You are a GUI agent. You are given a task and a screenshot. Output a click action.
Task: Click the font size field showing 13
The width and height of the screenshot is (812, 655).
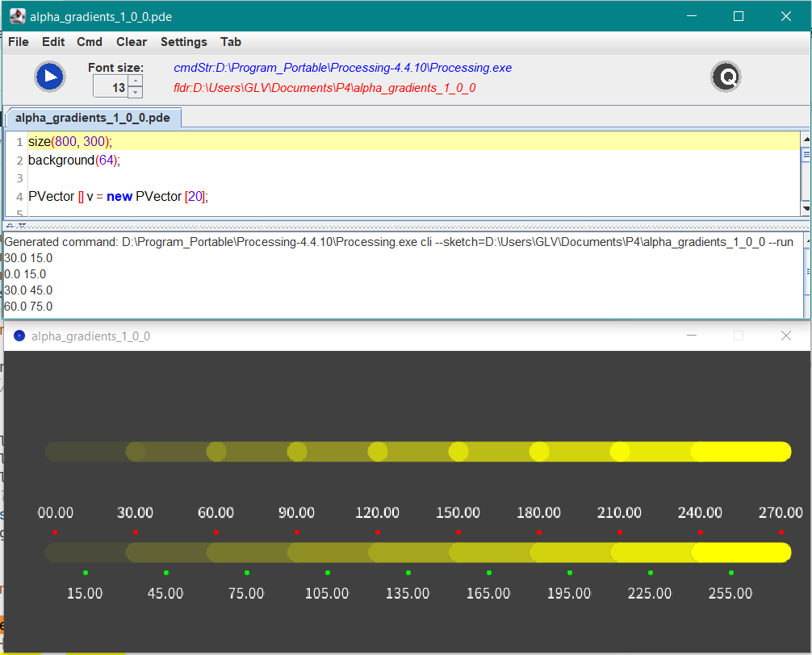pos(111,87)
